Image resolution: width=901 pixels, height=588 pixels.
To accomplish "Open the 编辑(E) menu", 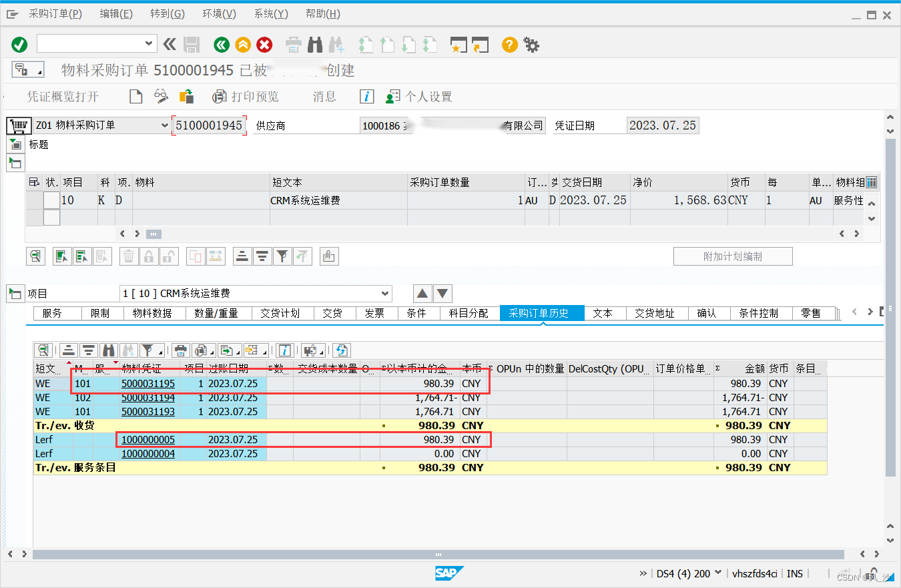I will (x=116, y=14).
